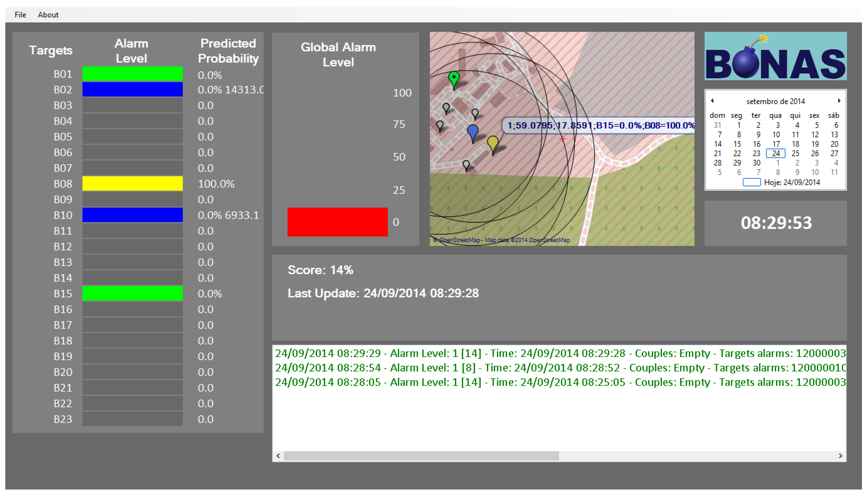Open the File menu
868x497 pixels.
[21, 15]
